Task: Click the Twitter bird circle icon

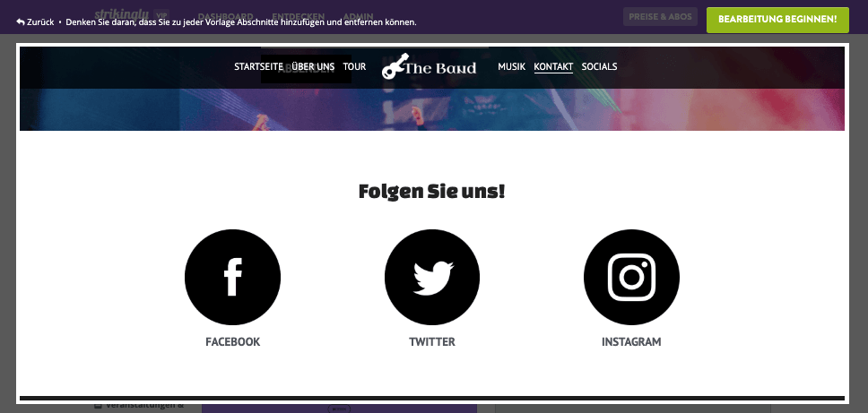Action: pos(432,277)
